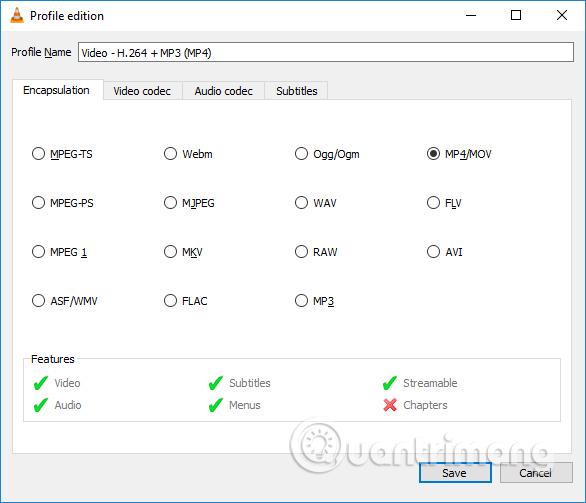
Task: Switch to the Video codec tab
Action: pos(142,91)
